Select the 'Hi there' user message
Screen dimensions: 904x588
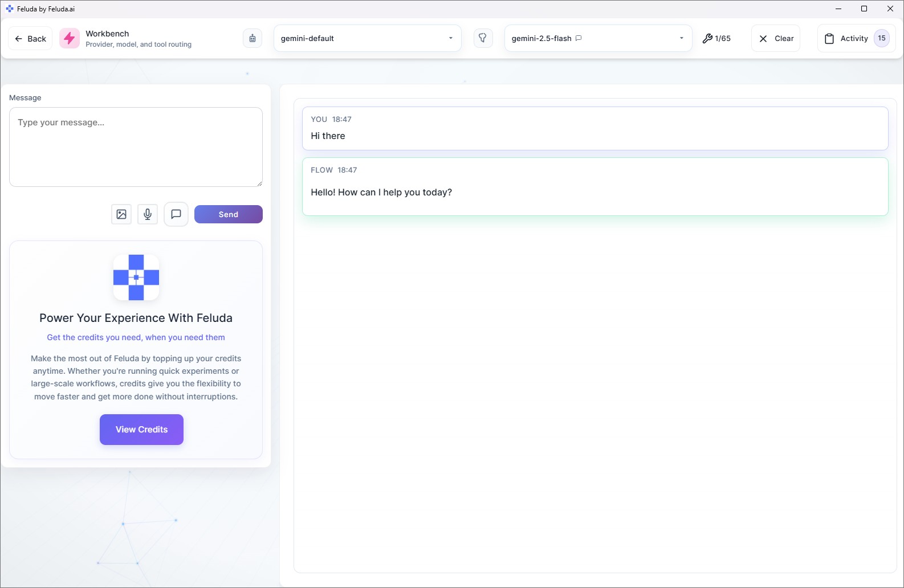[594, 129]
